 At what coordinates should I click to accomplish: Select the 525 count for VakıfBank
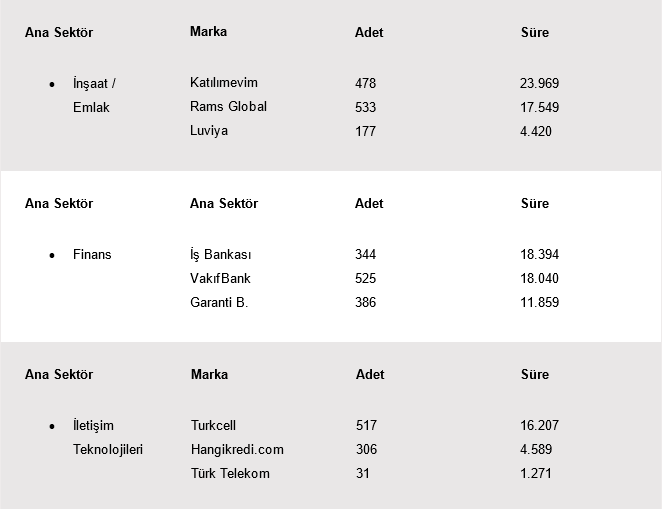(x=365, y=279)
